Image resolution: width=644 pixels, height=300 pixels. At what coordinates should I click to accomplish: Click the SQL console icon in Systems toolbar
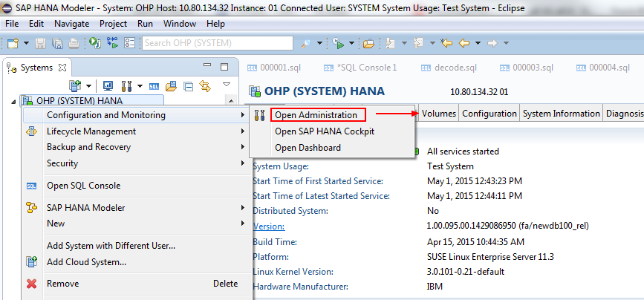coord(155,86)
